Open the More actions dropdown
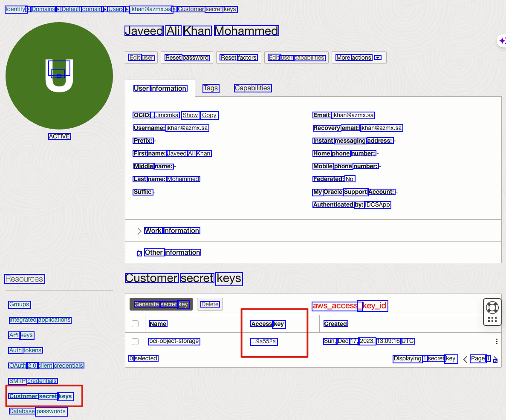 coord(359,58)
